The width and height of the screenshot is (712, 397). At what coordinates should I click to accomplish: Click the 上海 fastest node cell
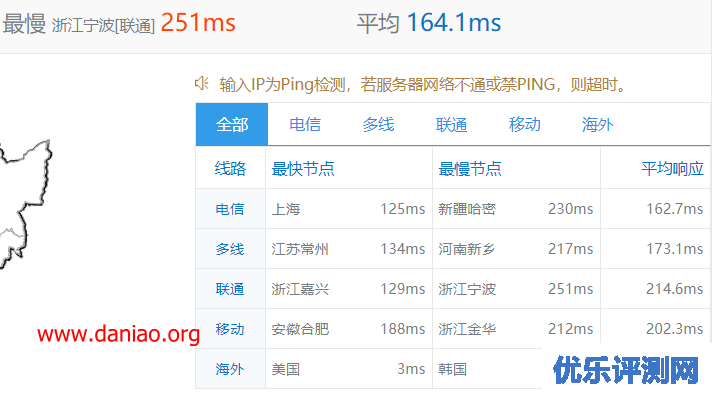286,209
